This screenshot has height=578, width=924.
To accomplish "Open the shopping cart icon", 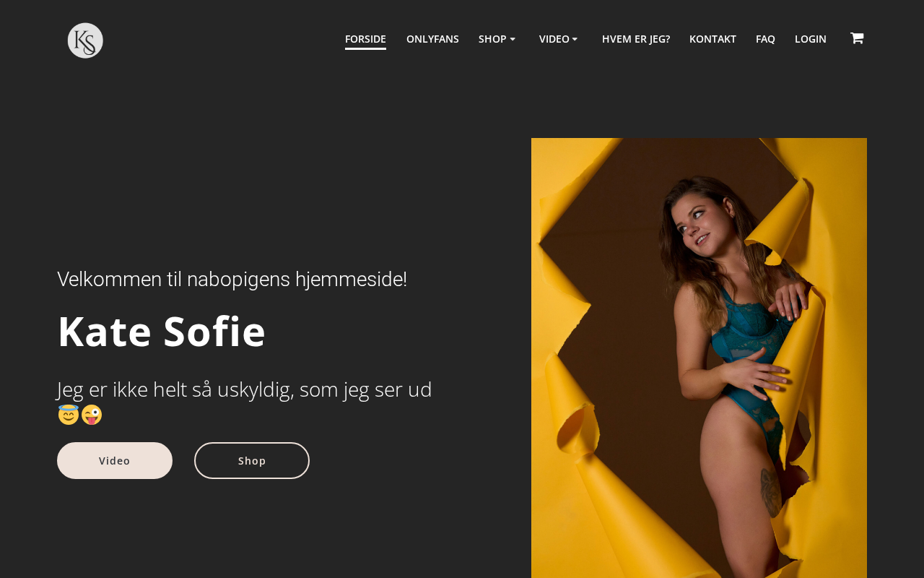I will point(857,38).
